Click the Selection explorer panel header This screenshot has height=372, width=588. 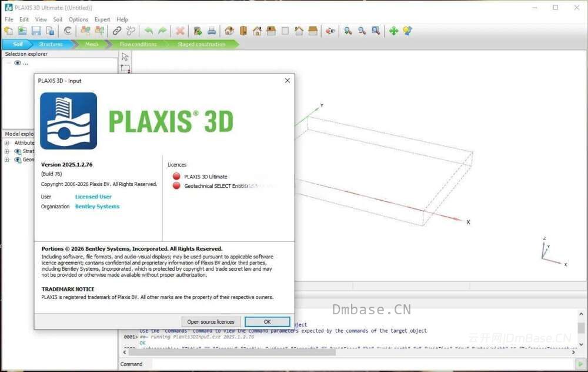[60, 54]
